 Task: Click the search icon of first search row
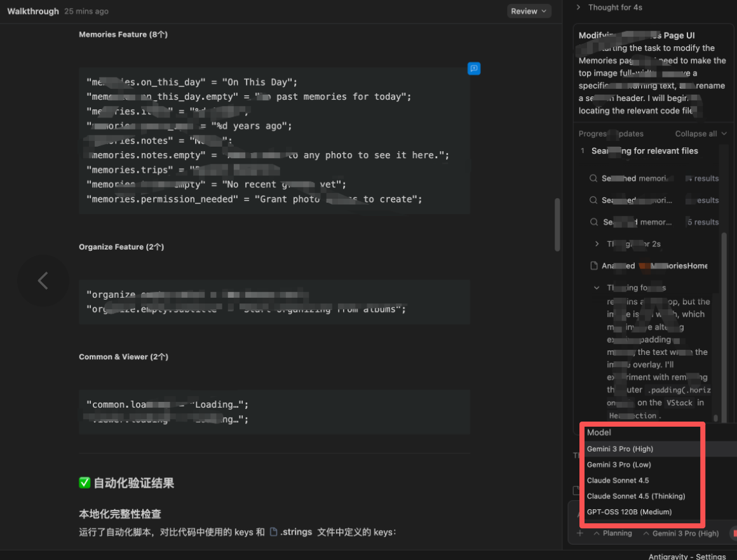[593, 178]
